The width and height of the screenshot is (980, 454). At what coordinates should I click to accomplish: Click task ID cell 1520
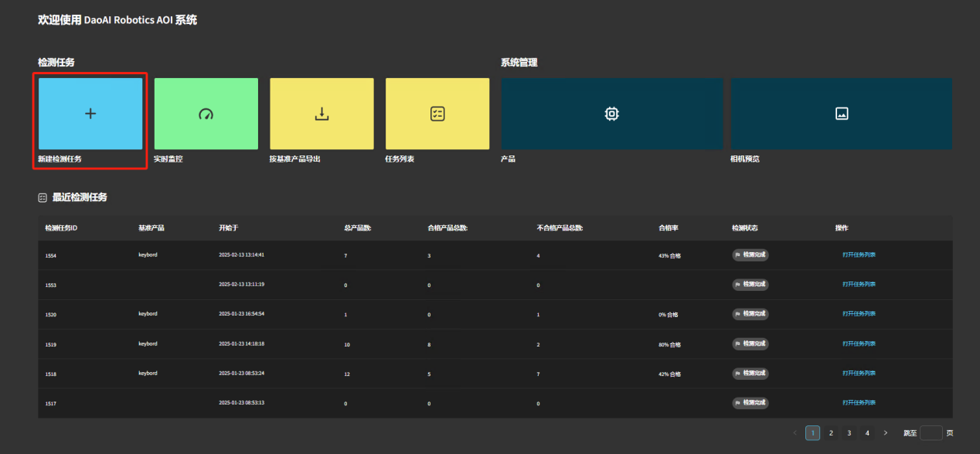point(51,315)
